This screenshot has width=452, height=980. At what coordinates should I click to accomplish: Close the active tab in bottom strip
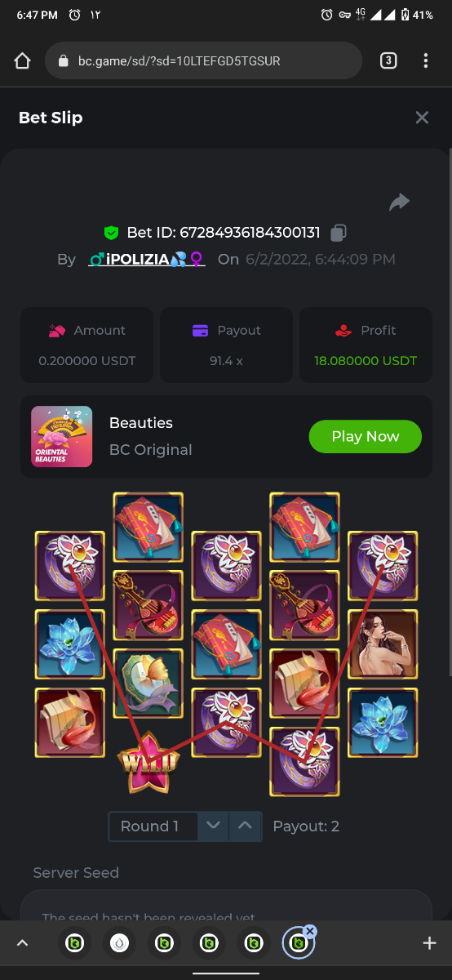pyautogui.click(x=309, y=931)
